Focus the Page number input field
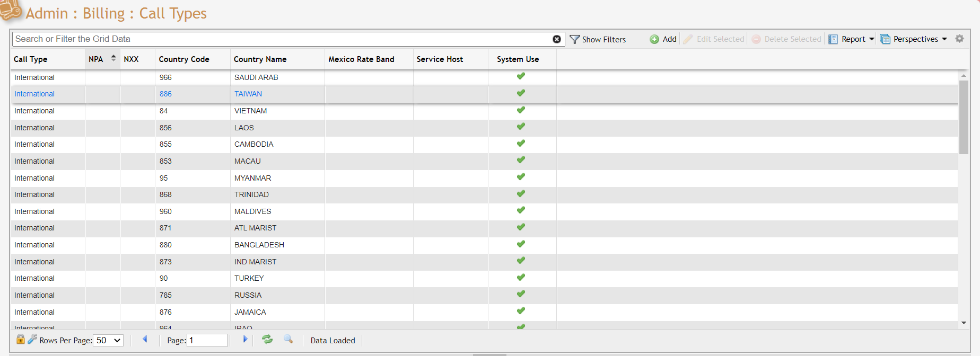The image size is (980, 356). 207,341
